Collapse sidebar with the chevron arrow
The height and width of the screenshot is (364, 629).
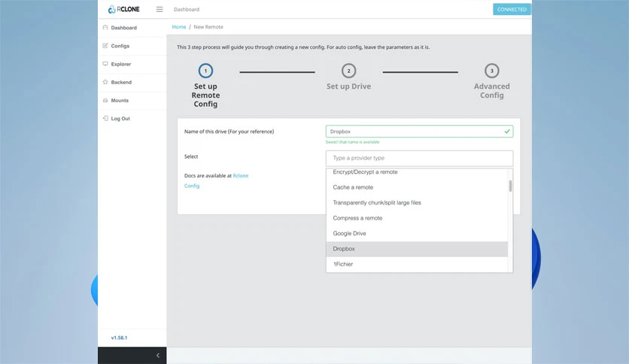click(x=158, y=355)
